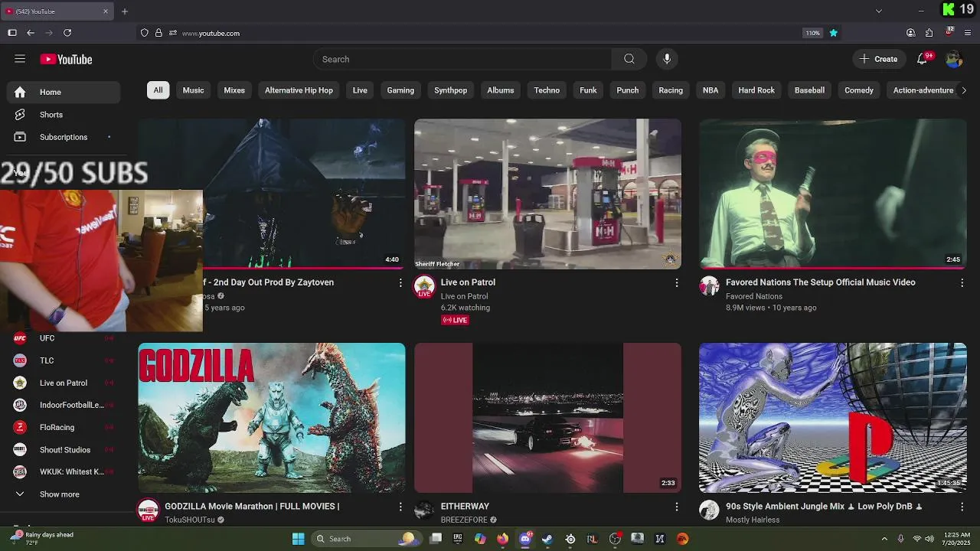Click the taskbar weather widget
980x551 pixels.
tap(42, 539)
